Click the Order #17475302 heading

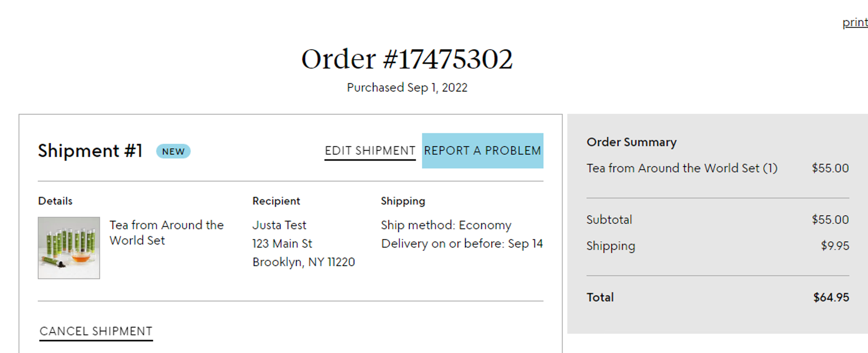point(407,59)
